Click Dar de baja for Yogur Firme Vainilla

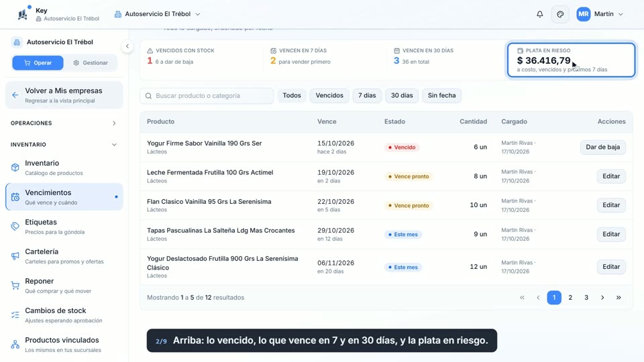click(602, 147)
